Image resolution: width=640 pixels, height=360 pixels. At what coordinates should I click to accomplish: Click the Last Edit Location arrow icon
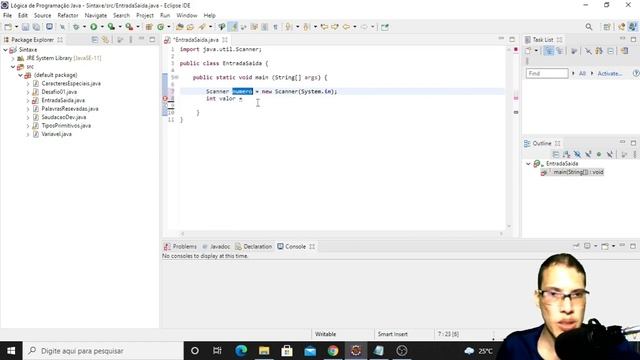324,27
